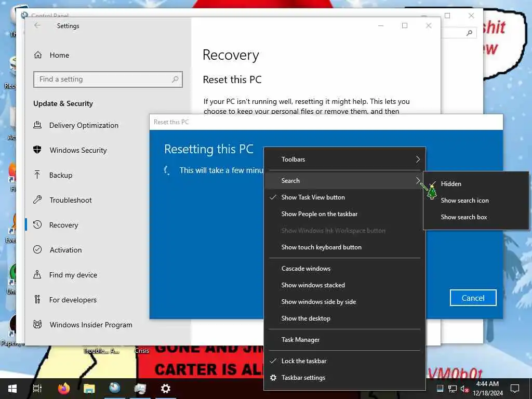Choose Show windows stacked
The height and width of the screenshot is (399, 532).
tap(344, 285)
